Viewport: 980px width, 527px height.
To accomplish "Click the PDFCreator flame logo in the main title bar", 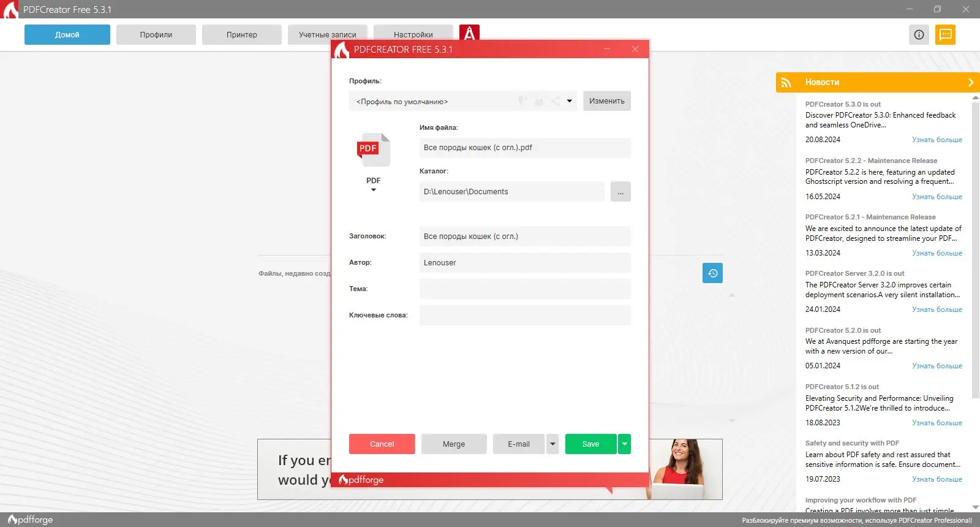I will click(x=10, y=9).
